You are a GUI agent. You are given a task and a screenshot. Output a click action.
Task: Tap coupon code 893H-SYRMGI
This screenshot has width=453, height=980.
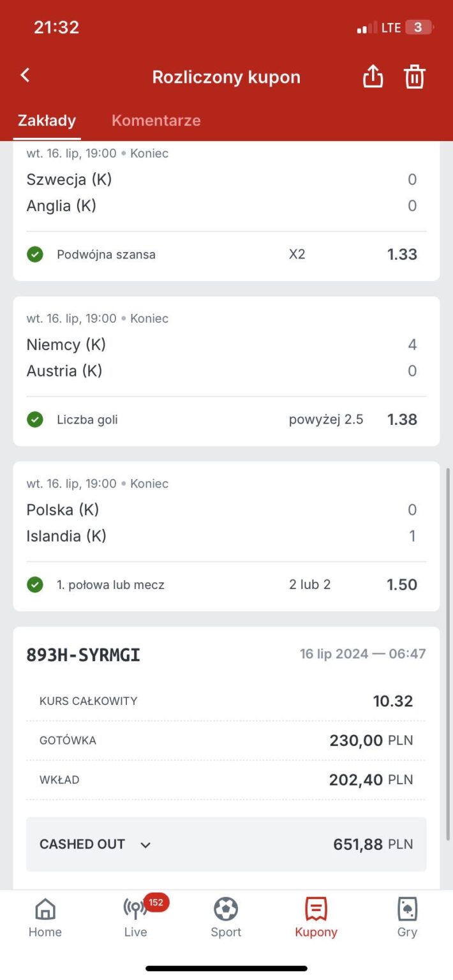[83, 655]
